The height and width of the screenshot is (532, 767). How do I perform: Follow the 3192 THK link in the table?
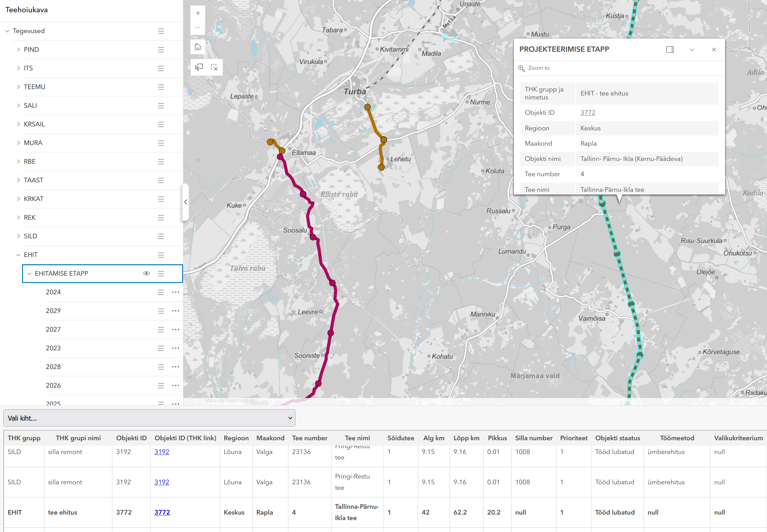click(162, 452)
